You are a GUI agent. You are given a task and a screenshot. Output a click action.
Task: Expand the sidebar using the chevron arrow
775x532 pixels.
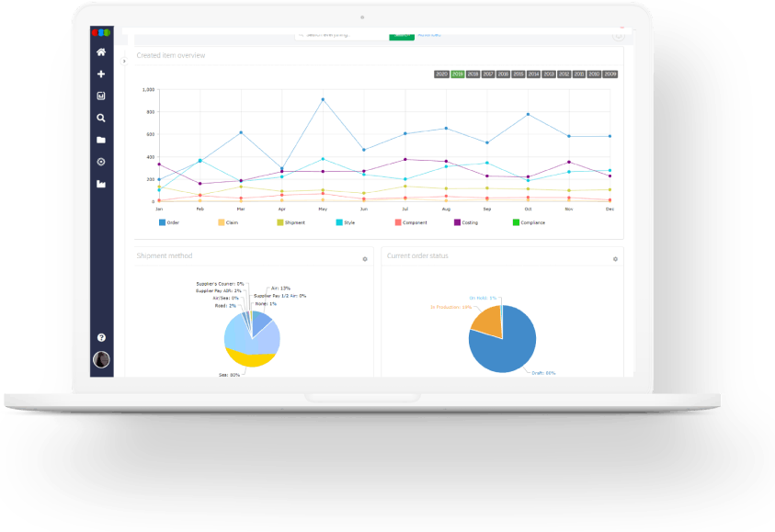tap(124, 62)
